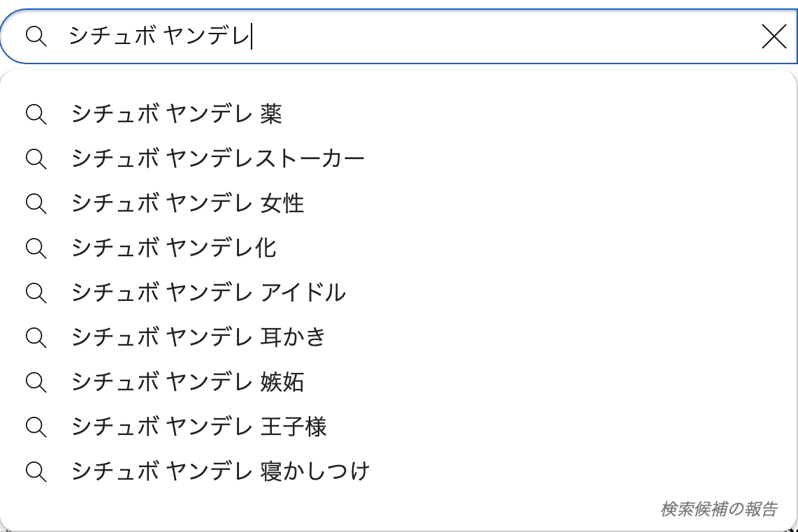Click the search box magnifier icon
This screenshot has width=798, height=532.
pos(36,36)
